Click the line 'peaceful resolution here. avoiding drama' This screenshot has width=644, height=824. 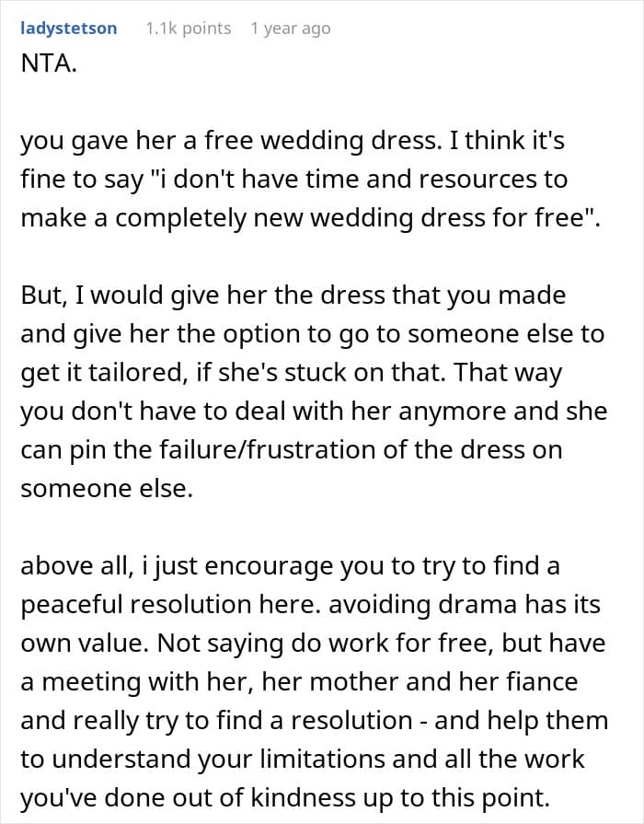310,606
